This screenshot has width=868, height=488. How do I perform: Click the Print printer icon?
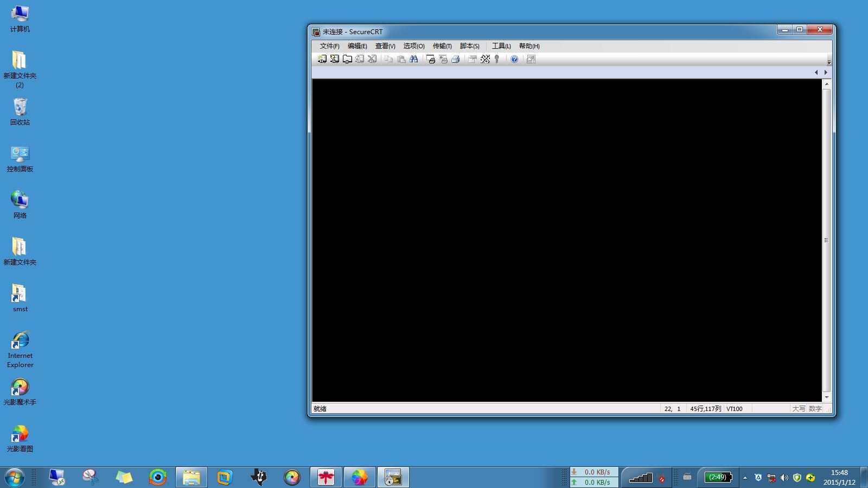(456, 59)
